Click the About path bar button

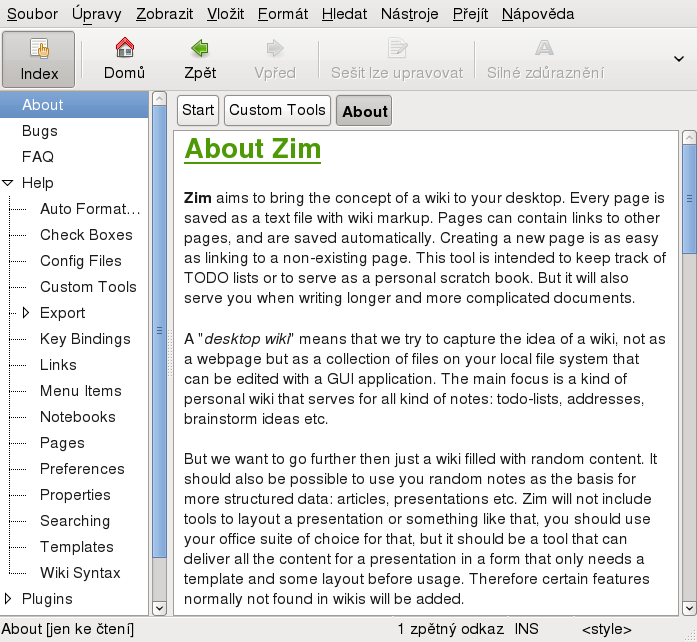click(x=364, y=110)
